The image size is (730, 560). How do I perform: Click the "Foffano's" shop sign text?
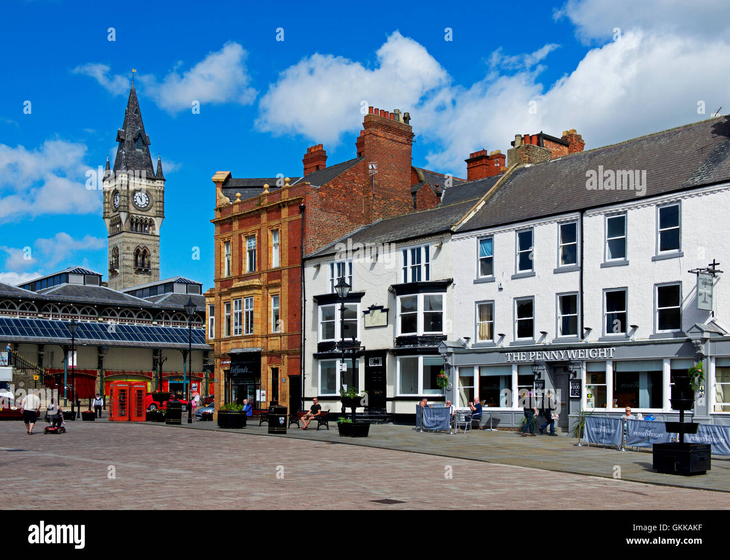pos(240,370)
